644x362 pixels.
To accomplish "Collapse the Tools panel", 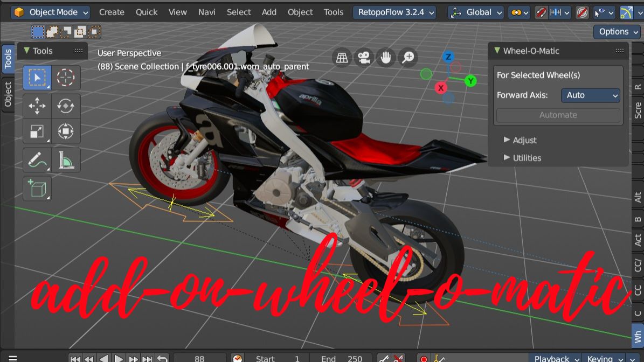I will [27, 51].
